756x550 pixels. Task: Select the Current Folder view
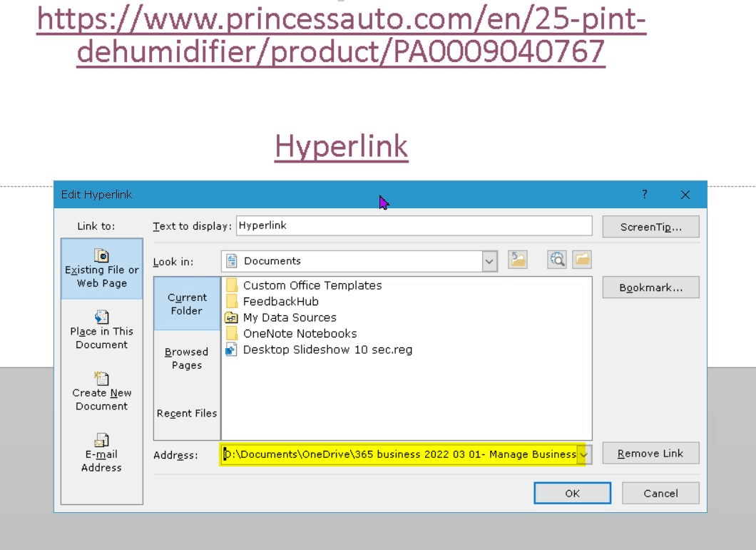click(187, 304)
